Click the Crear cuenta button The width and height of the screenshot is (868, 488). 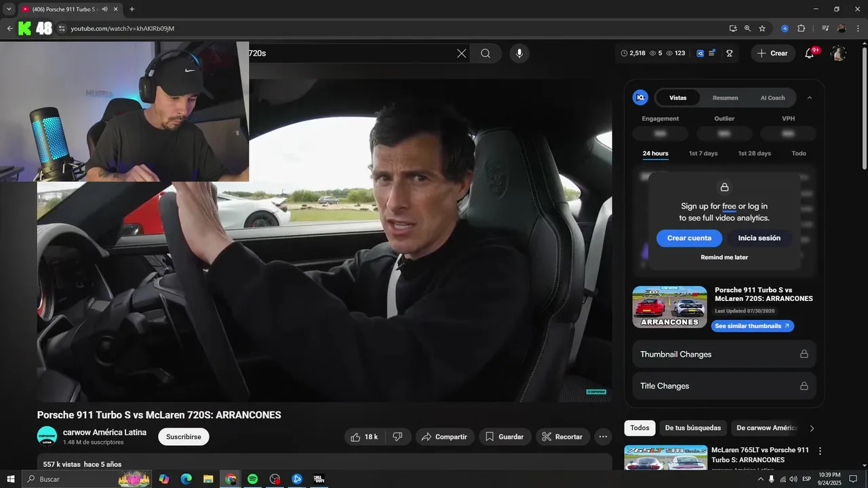click(x=689, y=239)
